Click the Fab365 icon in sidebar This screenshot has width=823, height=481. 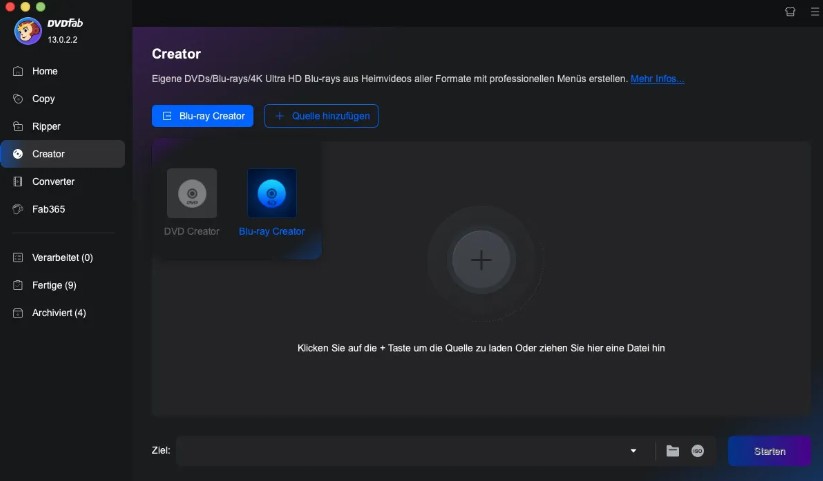click(18, 209)
